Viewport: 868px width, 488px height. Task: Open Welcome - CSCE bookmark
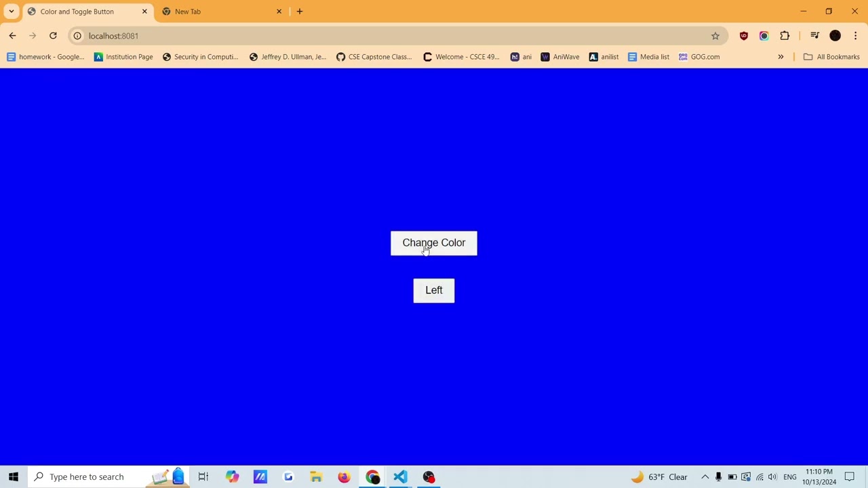461,57
